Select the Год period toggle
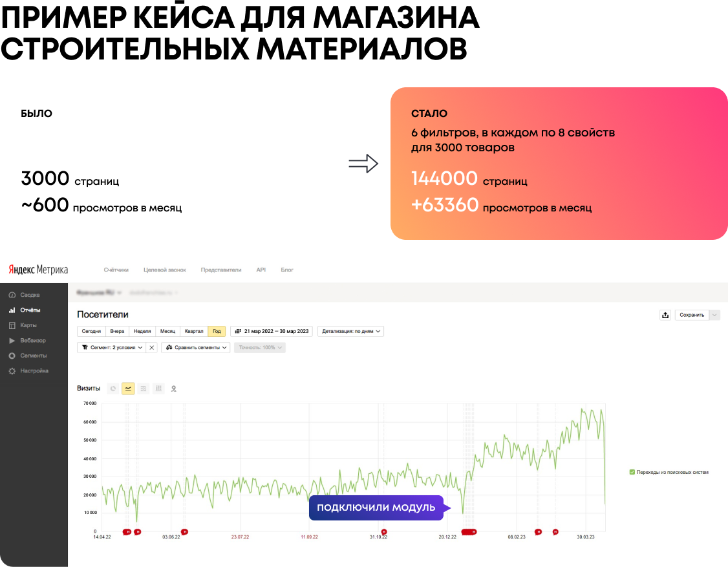 coord(217,330)
